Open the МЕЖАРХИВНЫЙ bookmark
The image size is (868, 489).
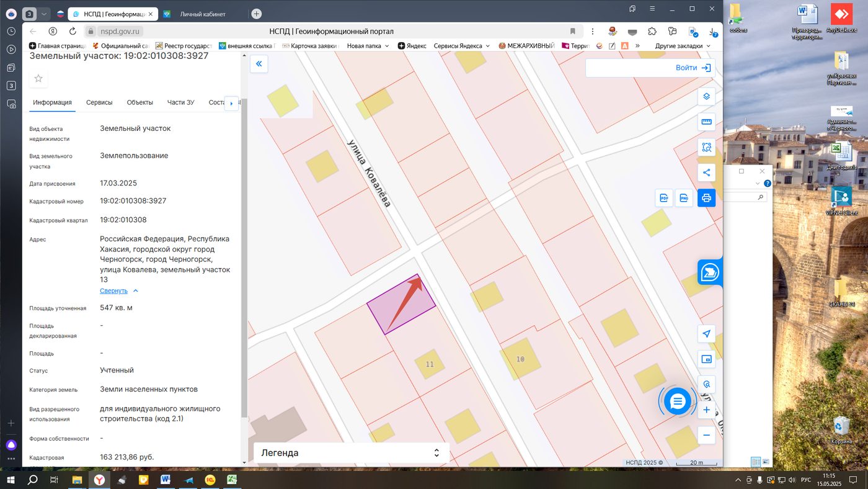[526, 45]
